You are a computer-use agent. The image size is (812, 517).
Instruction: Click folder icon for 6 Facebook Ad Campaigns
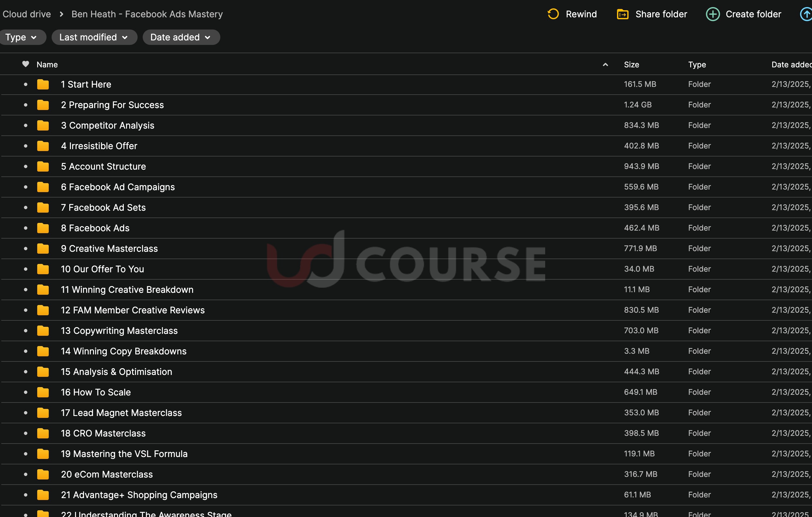click(43, 187)
